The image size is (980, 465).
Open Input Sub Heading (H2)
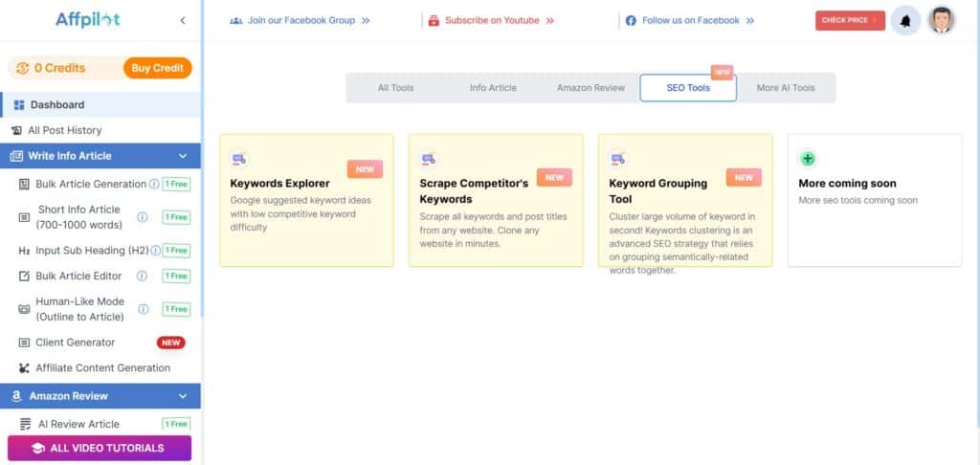click(x=92, y=251)
